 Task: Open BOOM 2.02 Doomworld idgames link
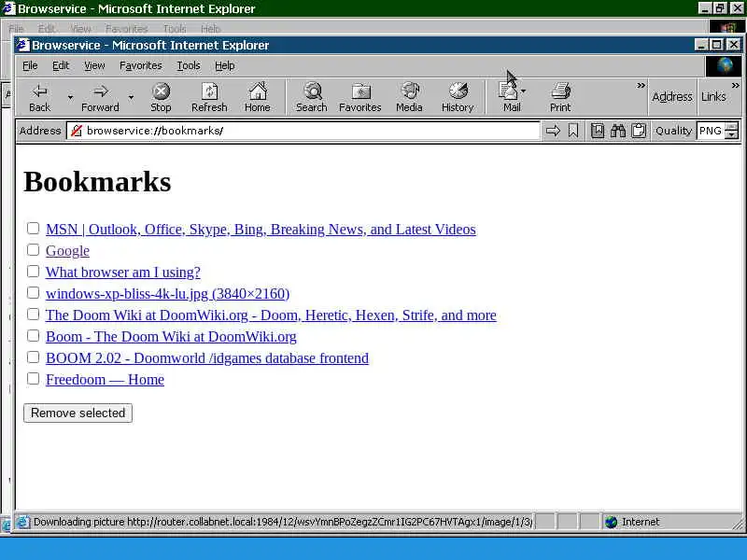click(207, 358)
